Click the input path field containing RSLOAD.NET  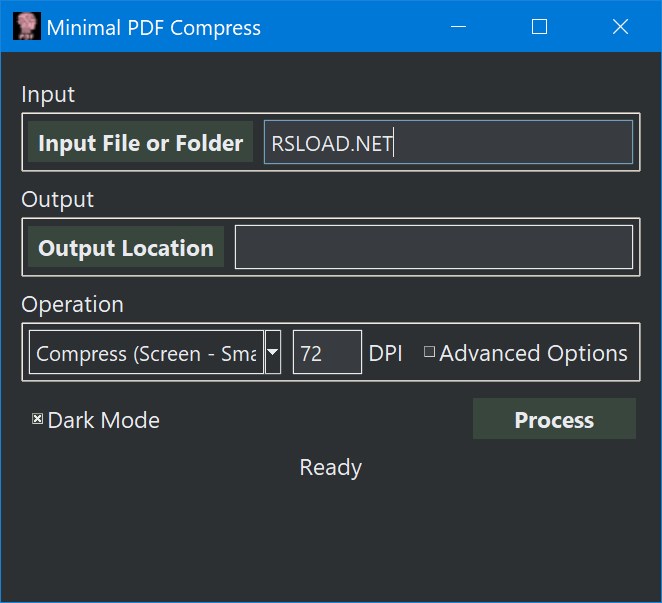[448, 142]
